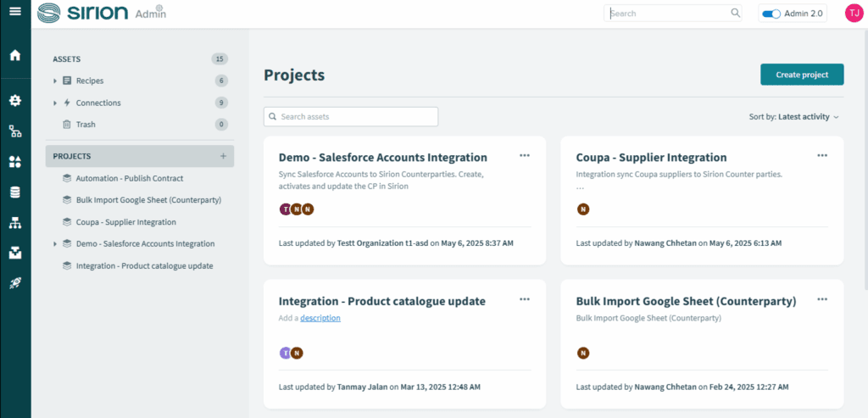This screenshot has width=868, height=418.
Task: Click the N avatar on Coupa - Supplier card
Action: pyautogui.click(x=582, y=209)
